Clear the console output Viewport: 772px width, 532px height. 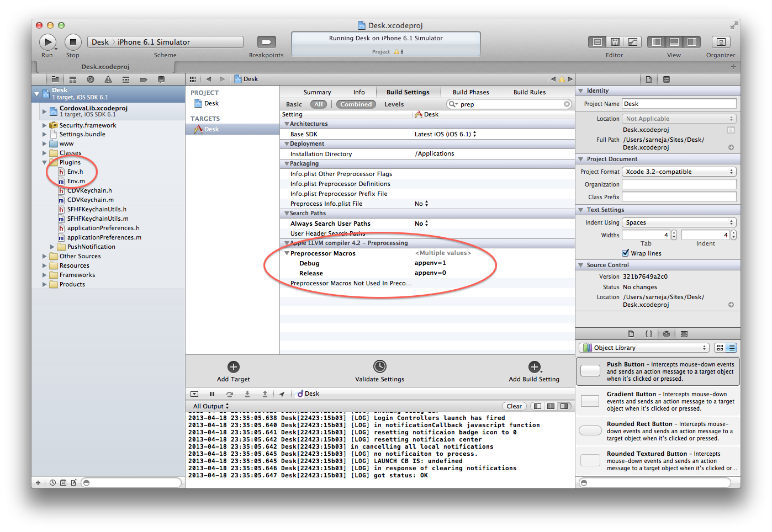(514, 406)
